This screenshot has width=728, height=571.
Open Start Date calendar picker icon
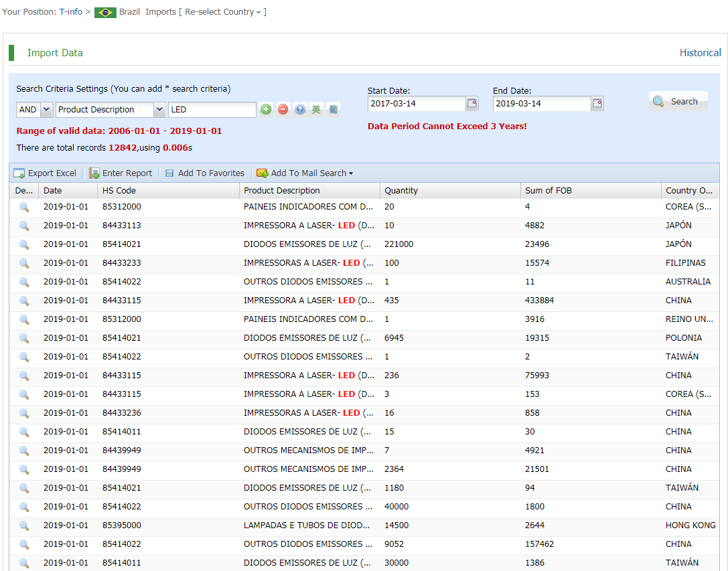(471, 104)
